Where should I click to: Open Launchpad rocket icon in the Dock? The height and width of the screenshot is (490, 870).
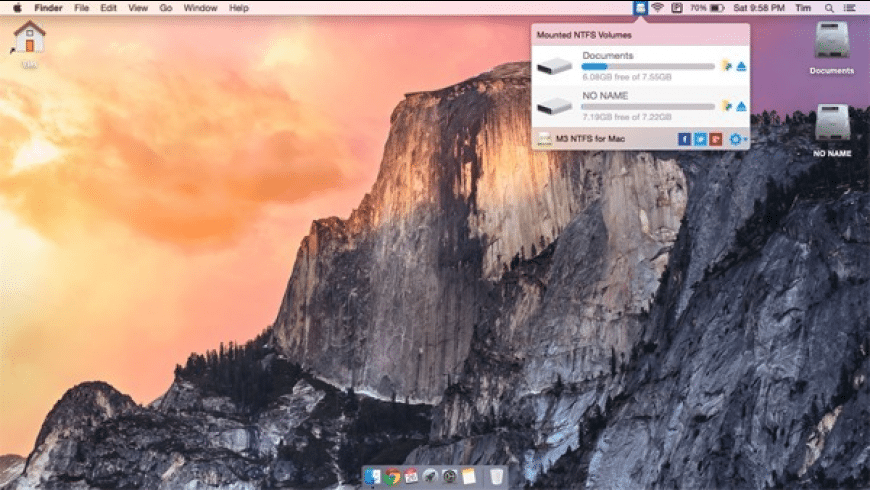[430, 476]
